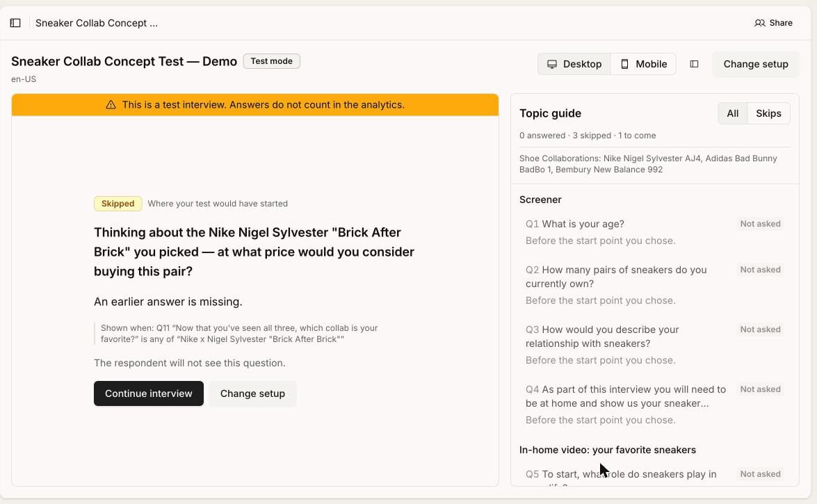The width and height of the screenshot is (817, 504).
Task: Select Q3 relationship with sneakers question
Action: 654,345
